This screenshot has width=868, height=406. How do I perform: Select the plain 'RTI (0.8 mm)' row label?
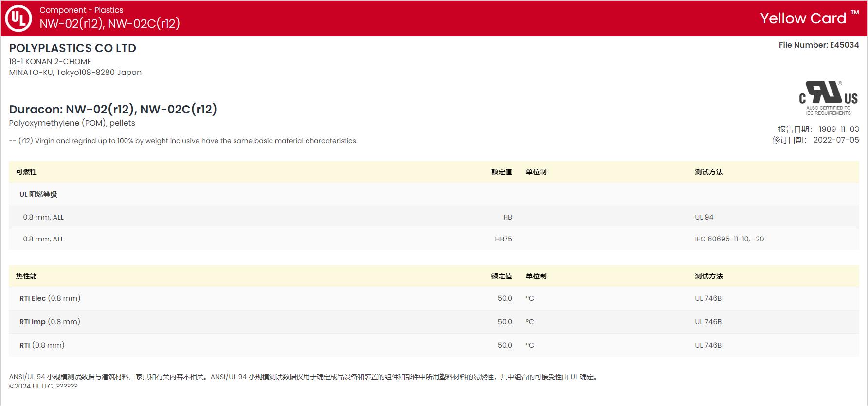click(x=42, y=345)
